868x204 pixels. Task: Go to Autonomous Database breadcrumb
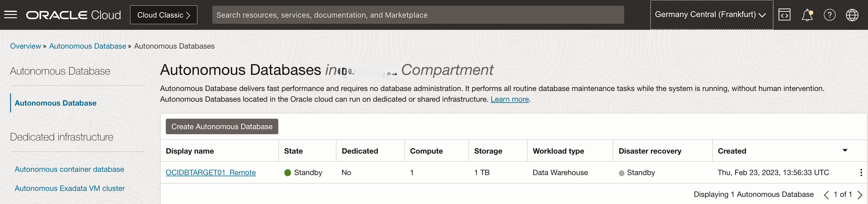(88, 46)
